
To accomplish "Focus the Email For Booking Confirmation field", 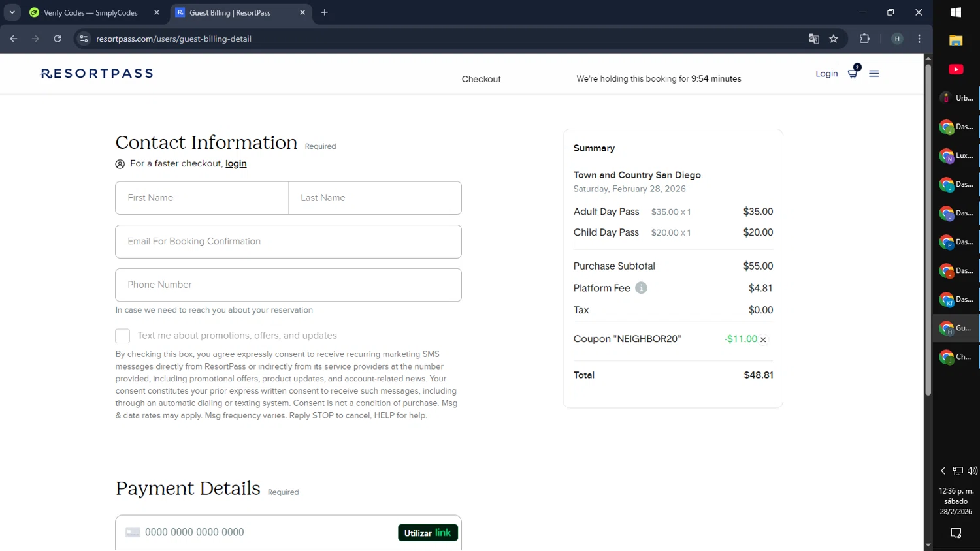I will [288, 242].
